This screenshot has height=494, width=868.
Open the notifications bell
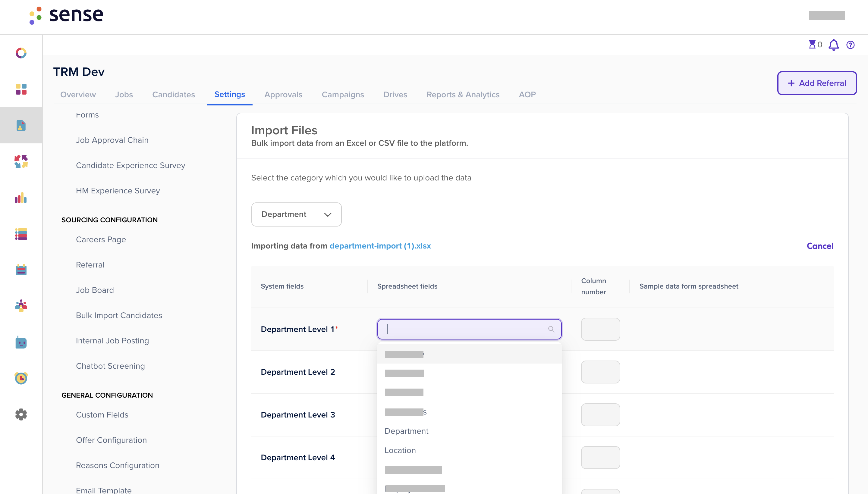833,45
